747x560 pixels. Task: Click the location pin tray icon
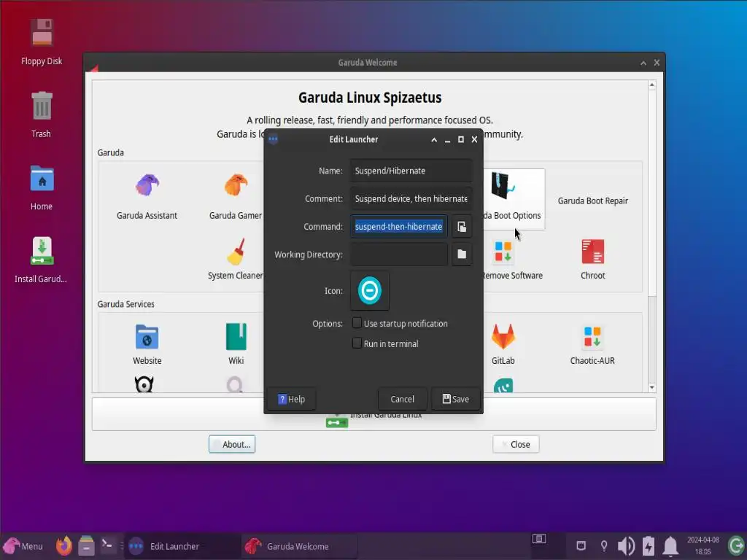tap(604, 545)
